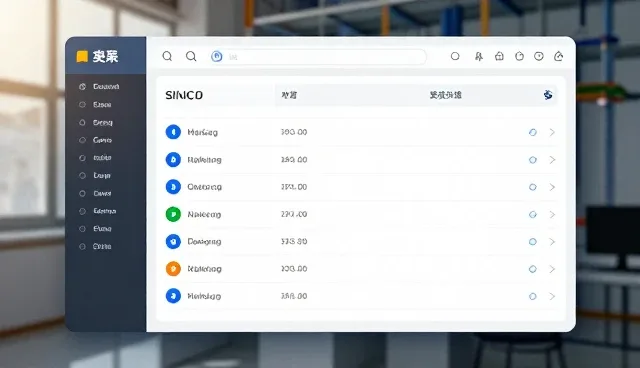Expand the orange-avatar row with its chevron
The image size is (640, 368).
pos(552,269)
